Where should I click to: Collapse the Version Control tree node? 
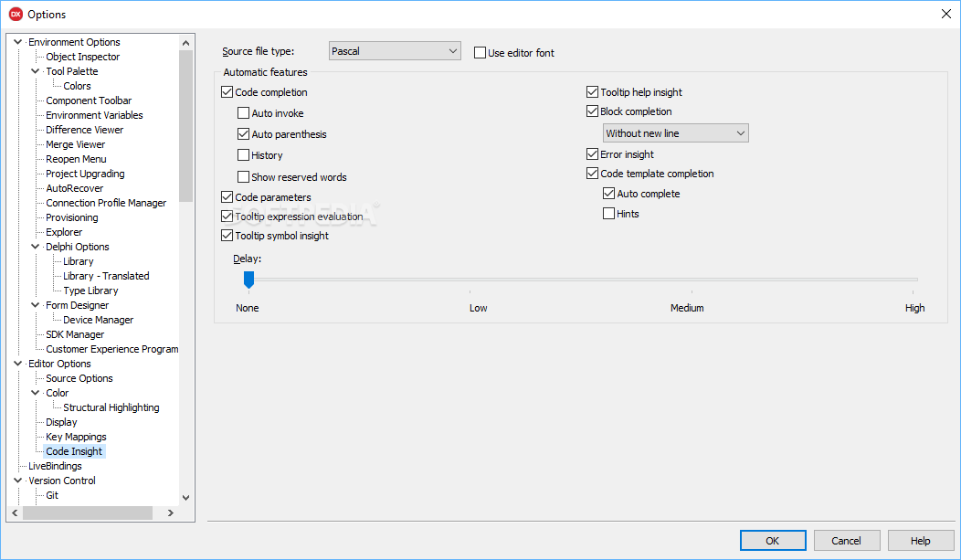17,481
